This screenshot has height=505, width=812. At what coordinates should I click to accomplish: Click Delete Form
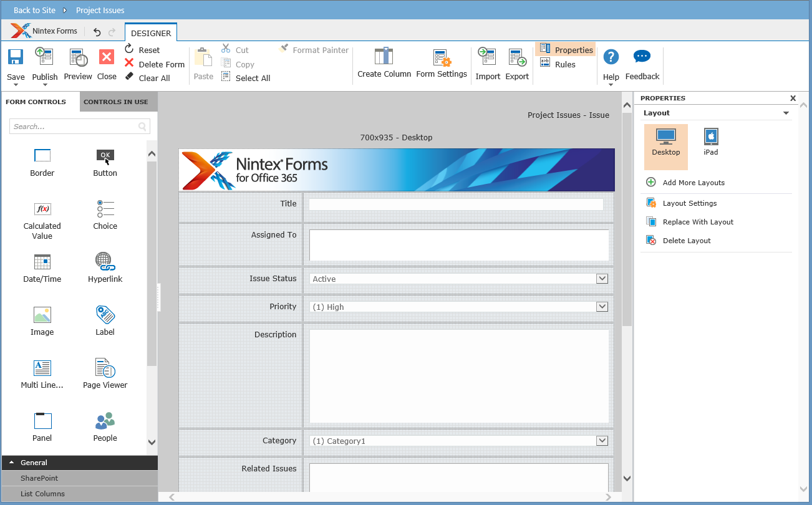click(x=155, y=64)
